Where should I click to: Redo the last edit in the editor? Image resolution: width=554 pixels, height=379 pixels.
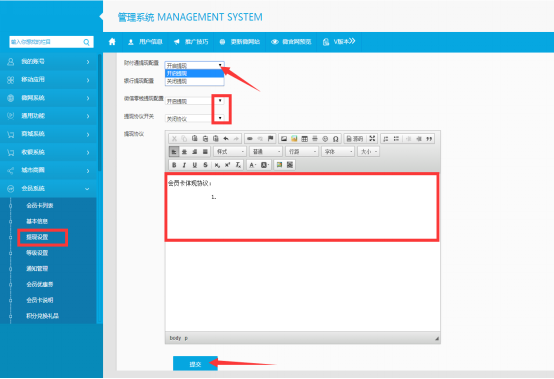pyautogui.click(x=236, y=139)
